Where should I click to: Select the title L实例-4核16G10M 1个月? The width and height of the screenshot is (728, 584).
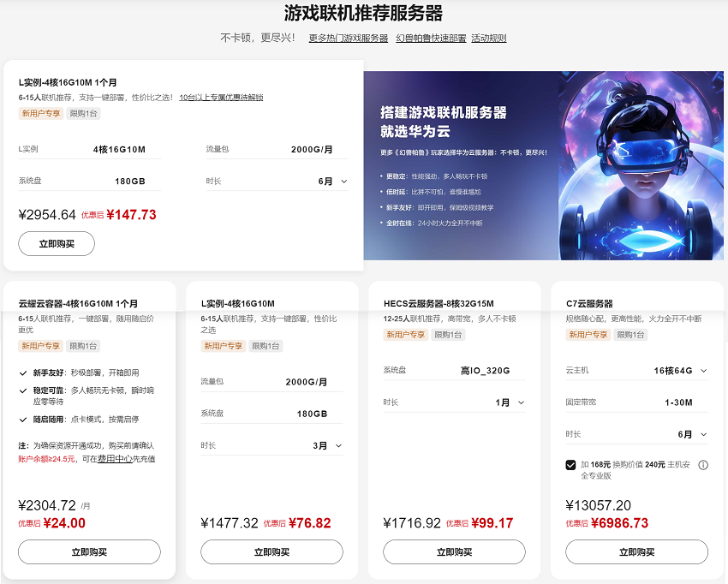point(68,82)
